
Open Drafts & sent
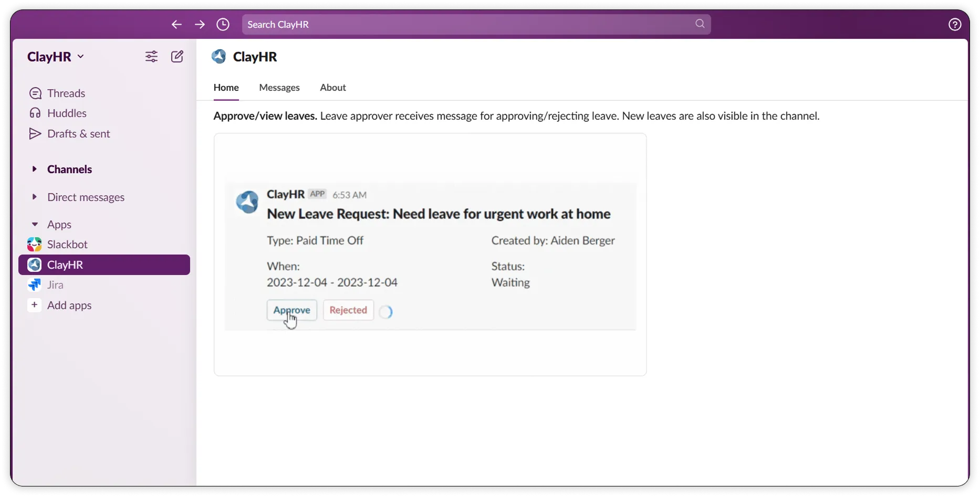[78, 133]
